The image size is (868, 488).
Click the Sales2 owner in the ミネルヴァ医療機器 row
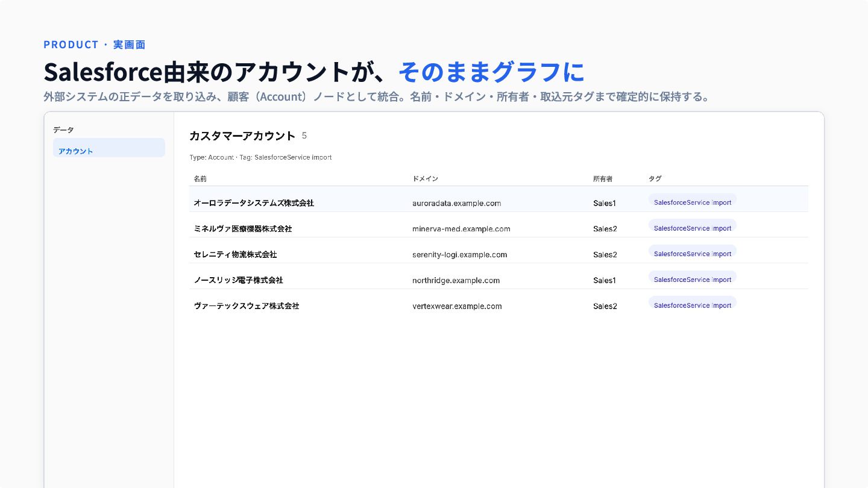[x=605, y=229]
